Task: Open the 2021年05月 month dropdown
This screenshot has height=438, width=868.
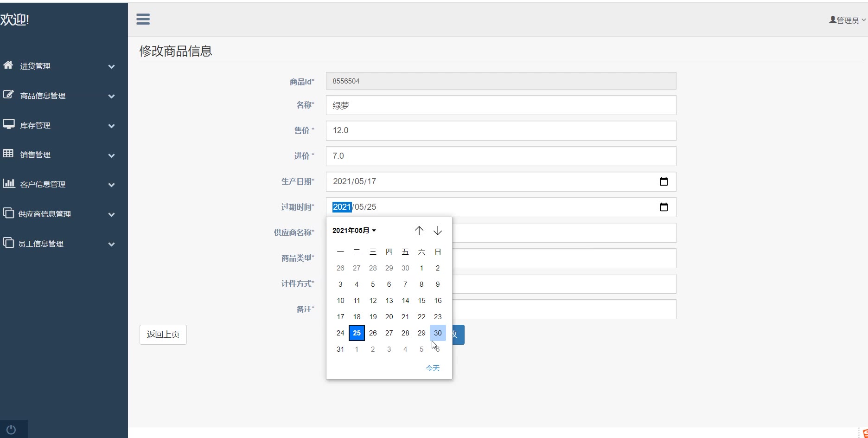Action: click(x=354, y=231)
